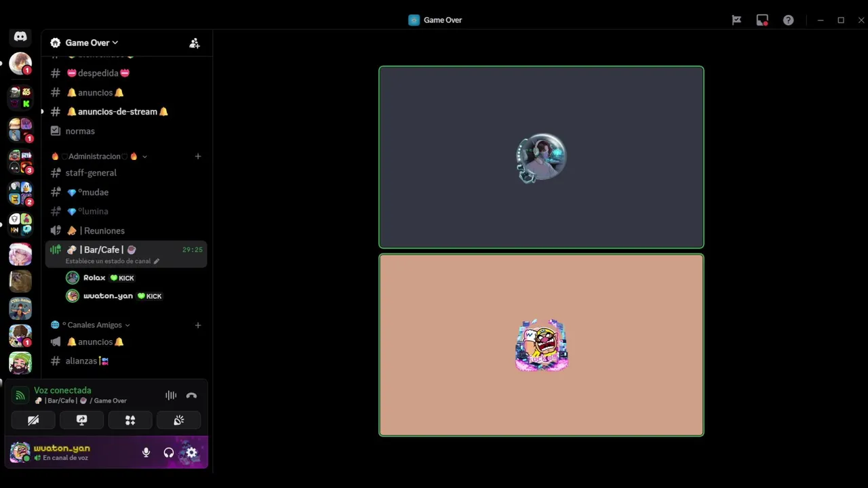Open the inbox icon in title bar

click(x=762, y=20)
